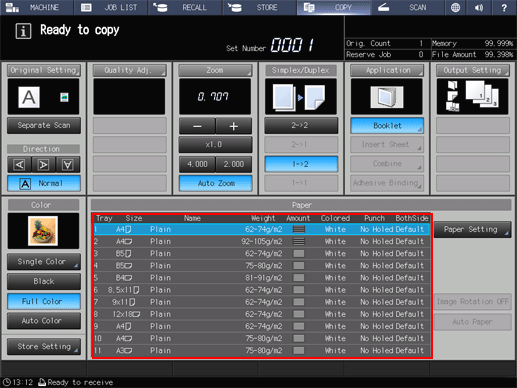Open the Paper Setting menu
The image size is (517, 388).
pyautogui.click(x=472, y=229)
